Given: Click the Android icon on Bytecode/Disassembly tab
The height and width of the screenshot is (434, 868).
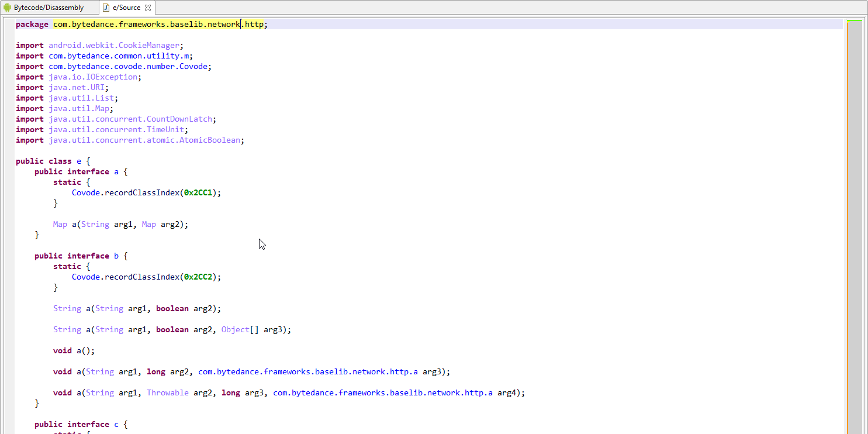Looking at the screenshot, I should 8,8.
